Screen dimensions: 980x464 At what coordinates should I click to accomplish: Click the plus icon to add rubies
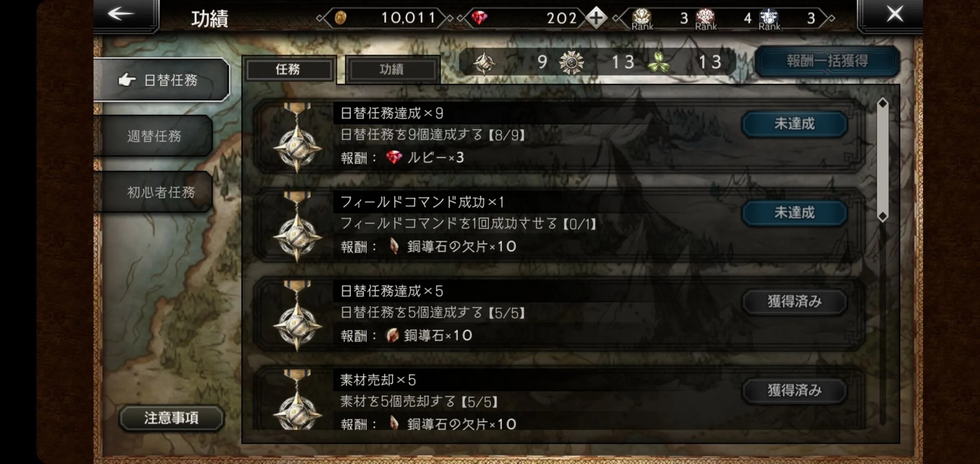[596, 18]
